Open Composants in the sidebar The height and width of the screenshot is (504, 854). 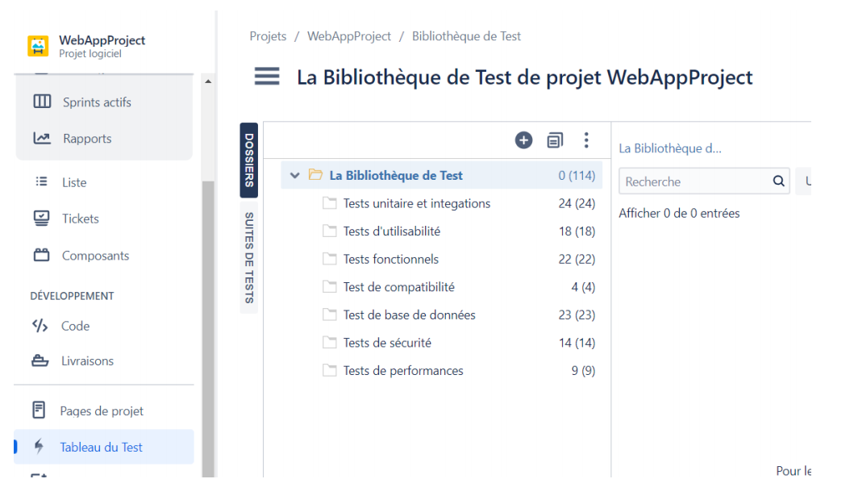click(x=95, y=256)
